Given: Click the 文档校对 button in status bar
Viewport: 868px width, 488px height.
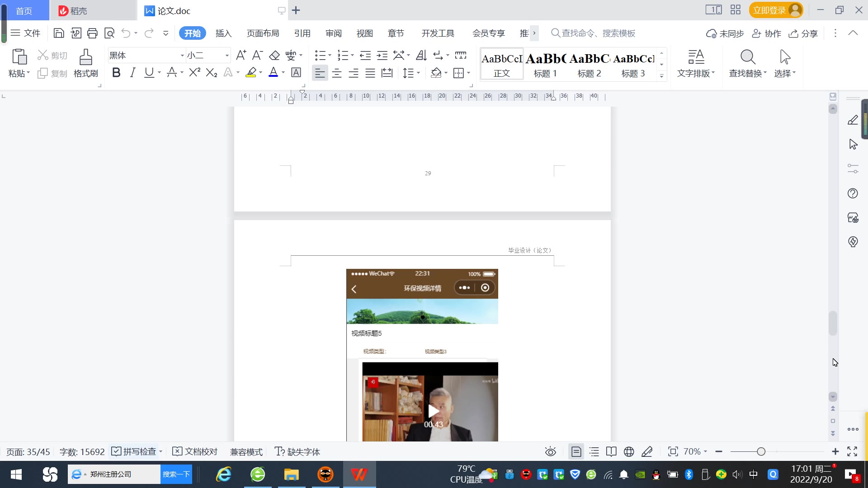Looking at the screenshot, I should coord(195,451).
